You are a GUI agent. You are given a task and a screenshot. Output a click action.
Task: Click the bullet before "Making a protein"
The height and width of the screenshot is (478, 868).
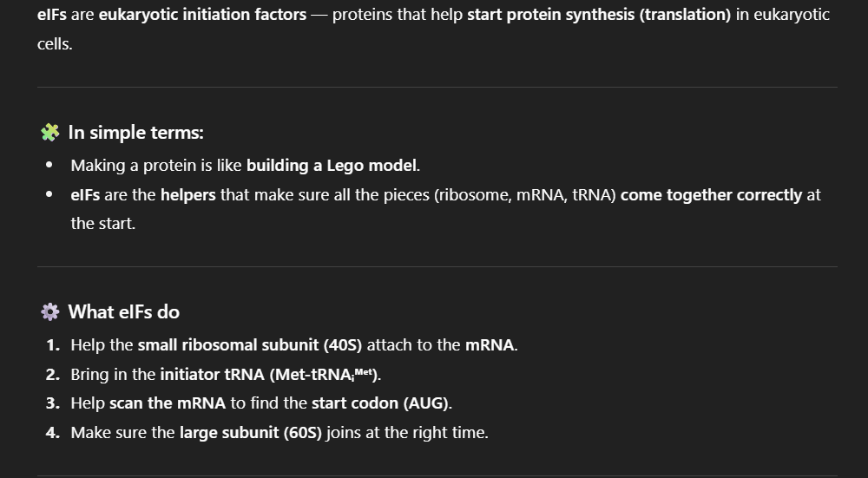(x=50, y=165)
